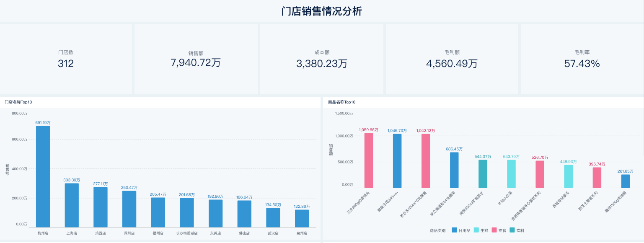Select the 长沙梅溪湖店 bar
The height and width of the screenshot is (243, 644).
[x=187, y=212]
